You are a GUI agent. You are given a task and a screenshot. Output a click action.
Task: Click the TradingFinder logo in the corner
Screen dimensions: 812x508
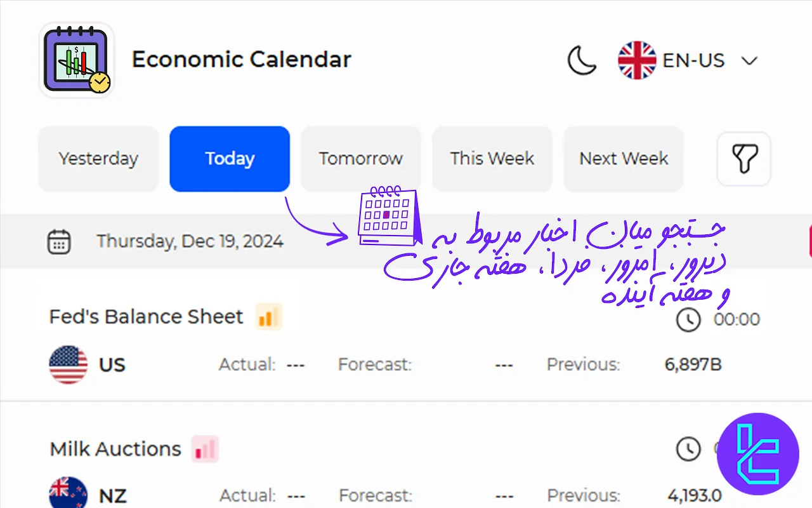[758, 453]
